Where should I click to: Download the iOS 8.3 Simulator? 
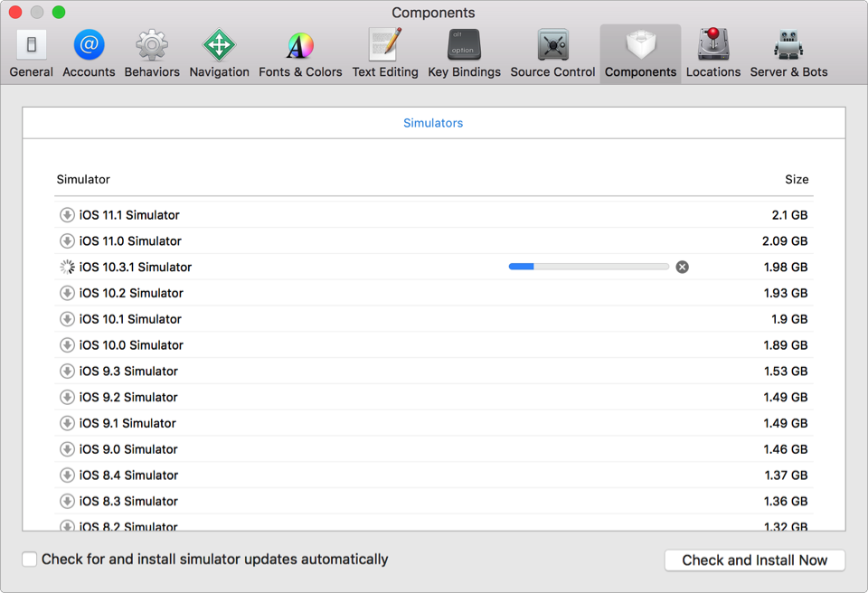tap(67, 501)
